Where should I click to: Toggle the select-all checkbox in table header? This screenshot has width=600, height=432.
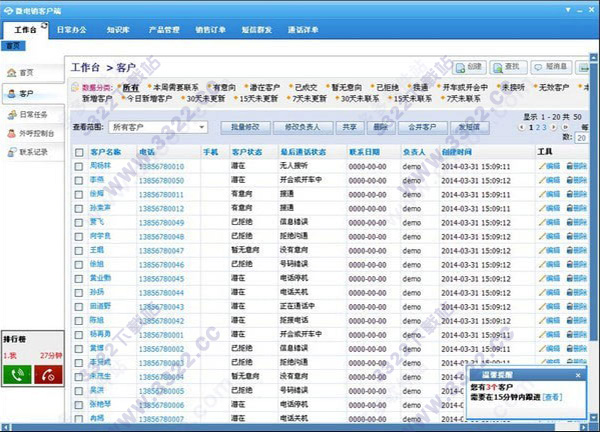click(79, 153)
